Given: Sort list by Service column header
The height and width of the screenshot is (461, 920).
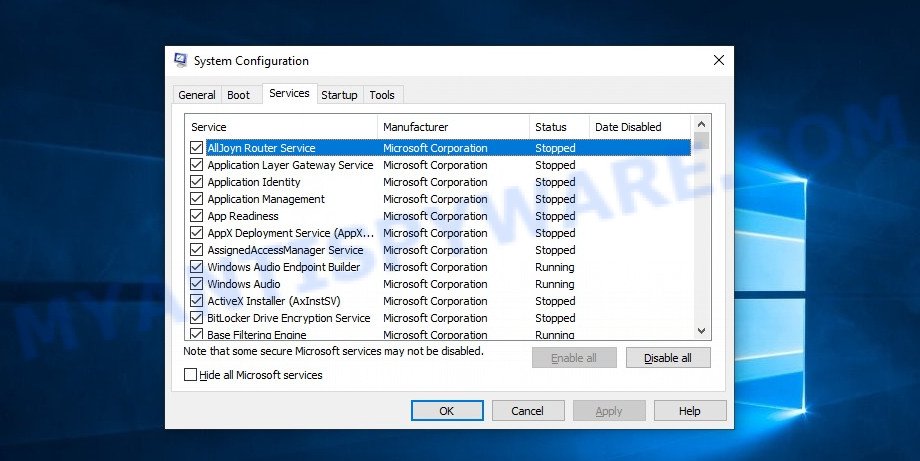Looking at the screenshot, I should 281,127.
